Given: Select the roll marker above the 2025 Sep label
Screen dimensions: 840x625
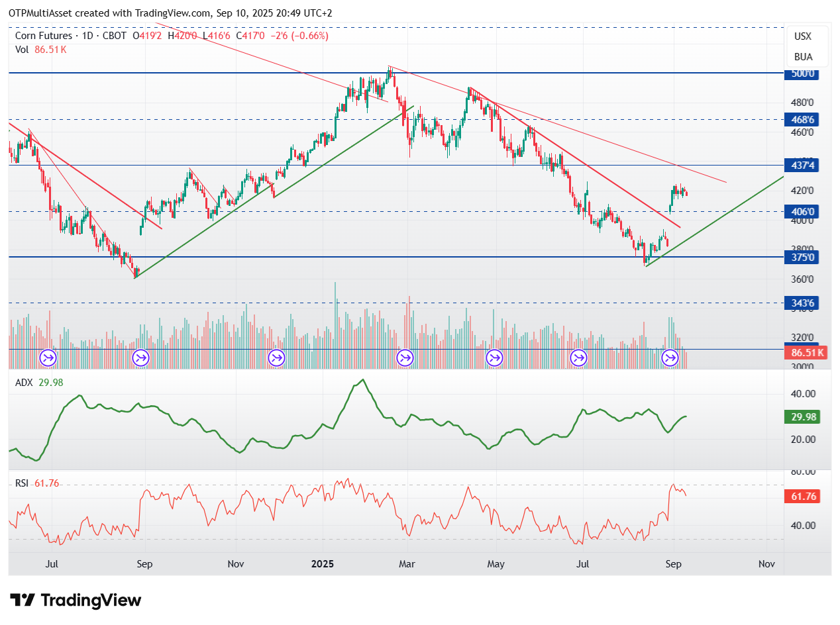Looking at the screenshot, I should pyautogui.click(x=670, y=358).
